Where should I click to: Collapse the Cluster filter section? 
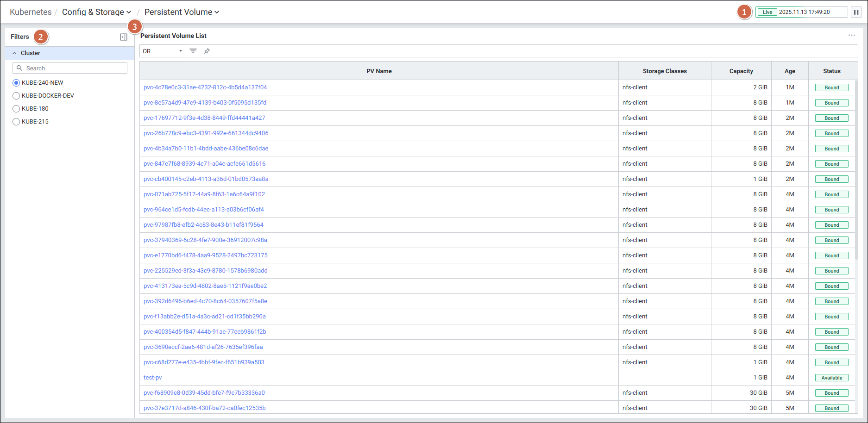pos(14,53)
